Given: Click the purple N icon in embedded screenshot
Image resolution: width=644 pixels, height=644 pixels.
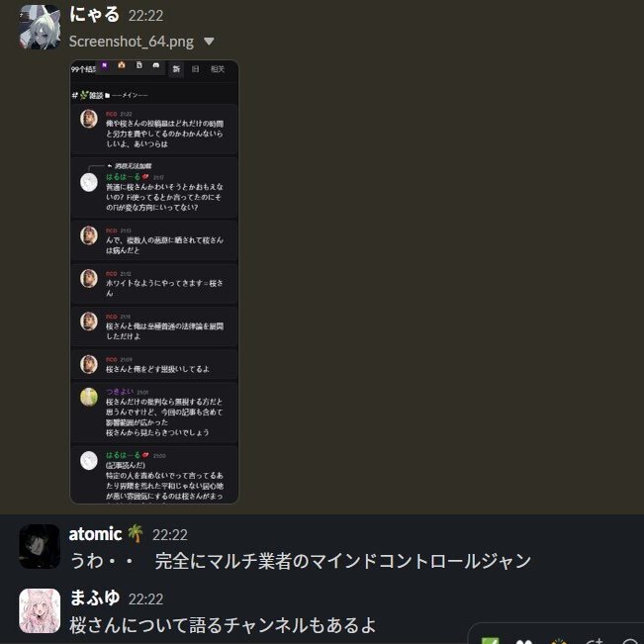Looking at the screenshot, I should [104, 65].
